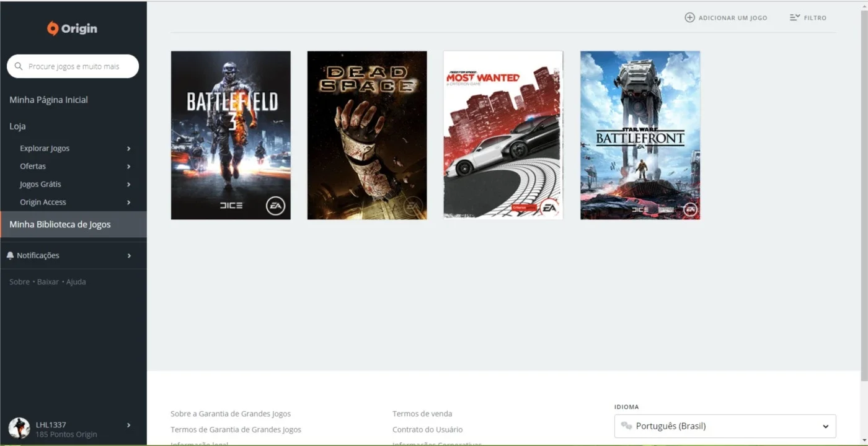
Task: Expand the Ofertas chevron
Action: pos(129,167)
